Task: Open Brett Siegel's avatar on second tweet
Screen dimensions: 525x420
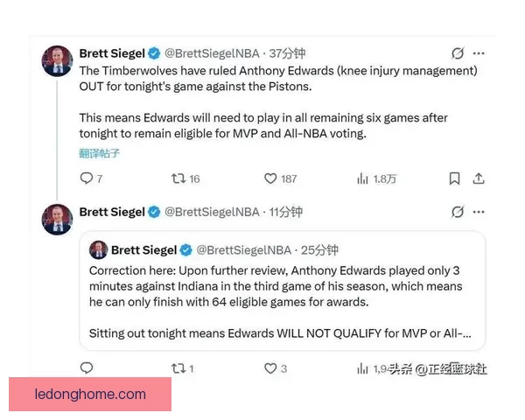Action: pyautogui.click(x=57, y=220)
